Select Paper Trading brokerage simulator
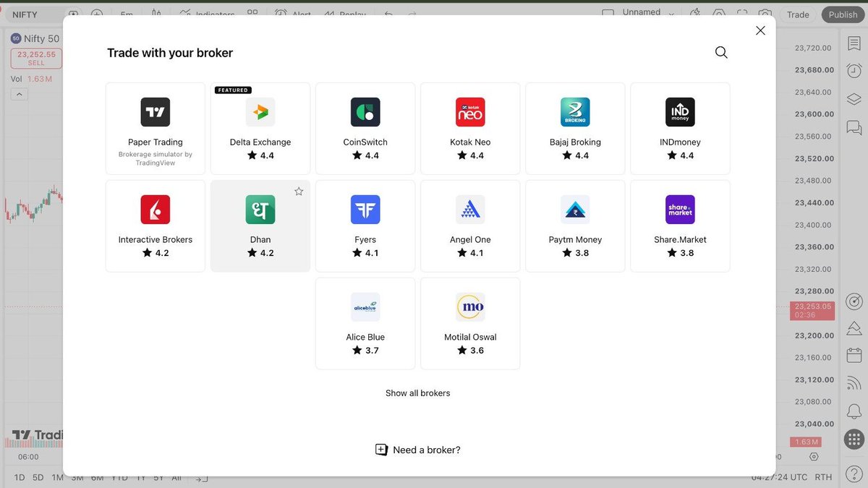 point(156,129)
